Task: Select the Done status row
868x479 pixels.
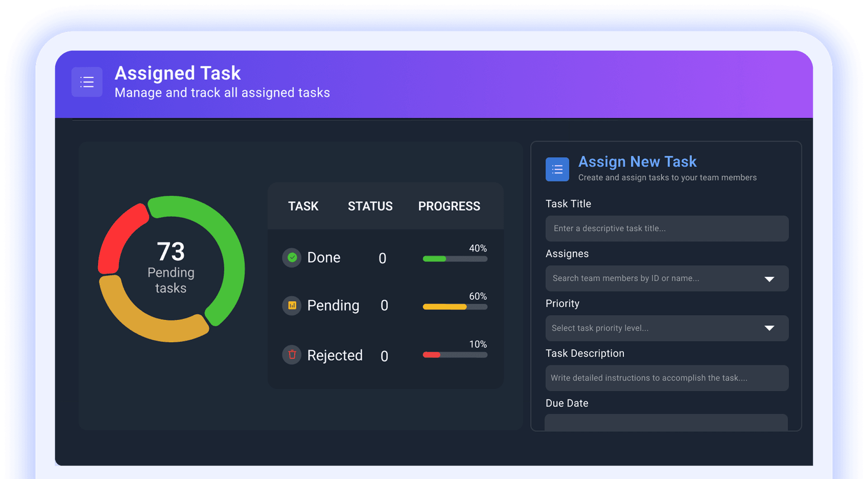Action: 324,257
